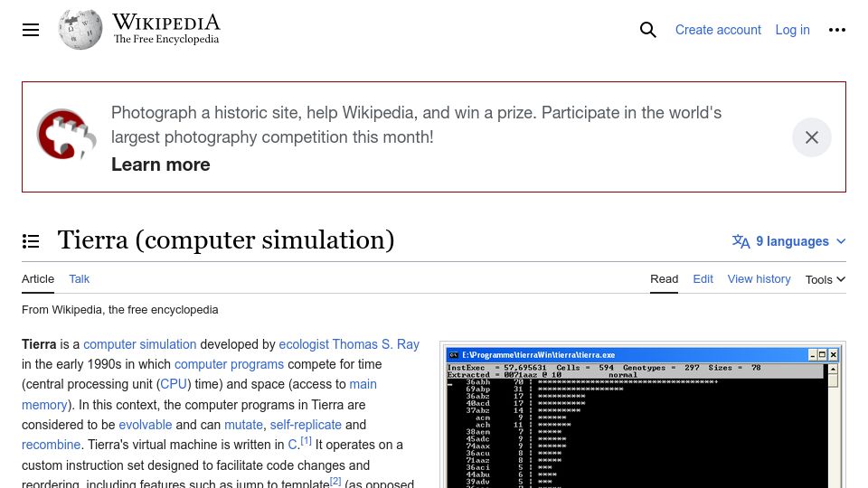The width and height of the screenshot is (868, 488).
Task: Open the Thomas S. Ray link
Action: [376, 344]
